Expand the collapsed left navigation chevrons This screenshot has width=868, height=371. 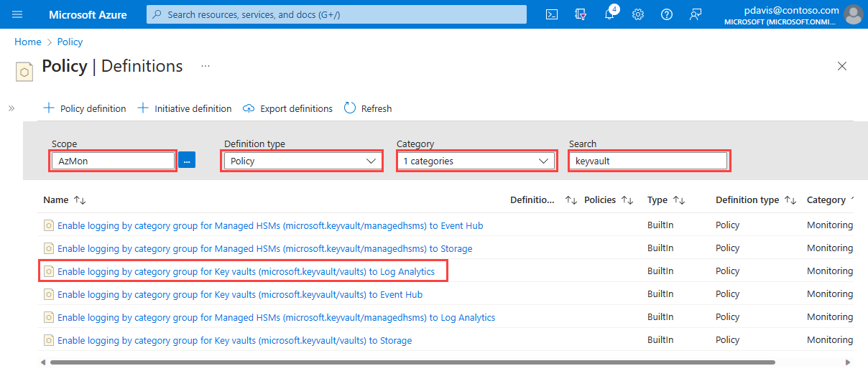click(11, 108)
